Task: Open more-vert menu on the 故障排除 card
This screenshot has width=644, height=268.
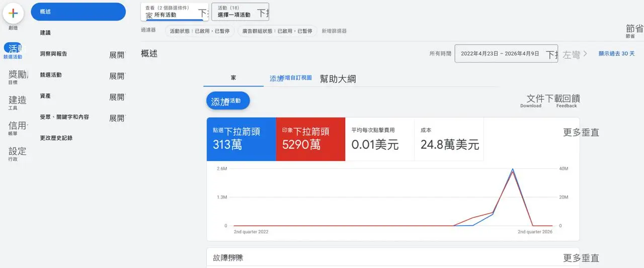Action: tap(581, 258)
